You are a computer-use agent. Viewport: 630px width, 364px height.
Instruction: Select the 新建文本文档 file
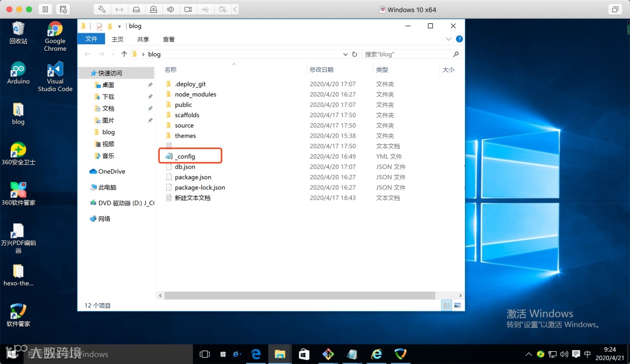(192, 198)
